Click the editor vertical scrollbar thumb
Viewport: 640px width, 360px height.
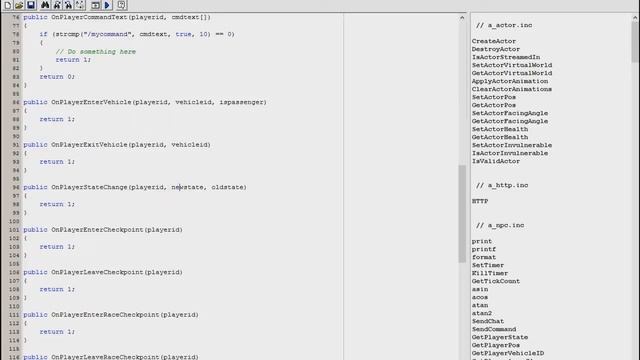coord(462,213)
